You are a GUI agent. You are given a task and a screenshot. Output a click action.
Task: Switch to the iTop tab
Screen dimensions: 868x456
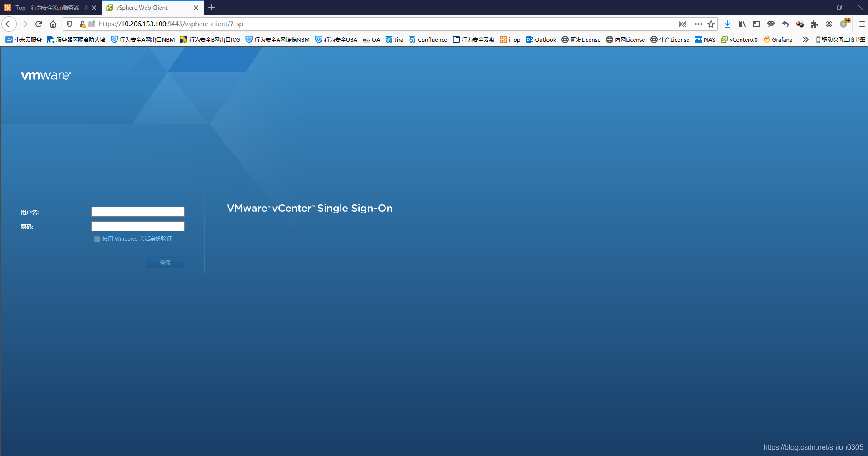[46, 8]
